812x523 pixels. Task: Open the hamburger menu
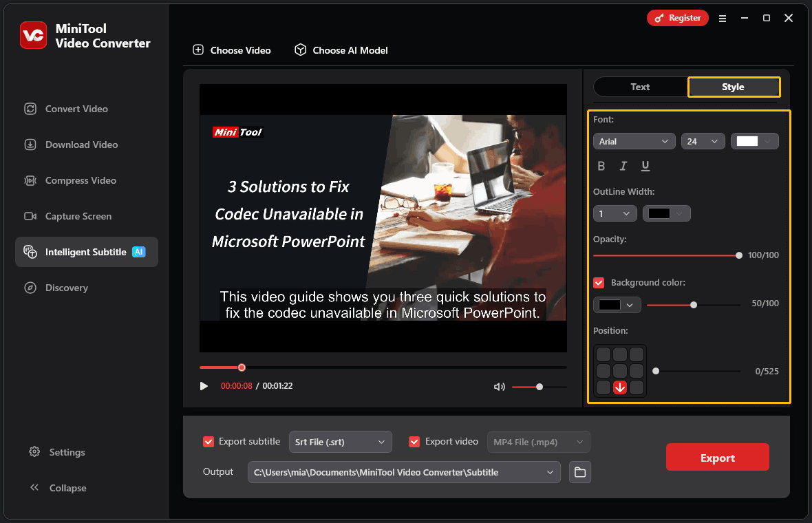pos(722,18)
